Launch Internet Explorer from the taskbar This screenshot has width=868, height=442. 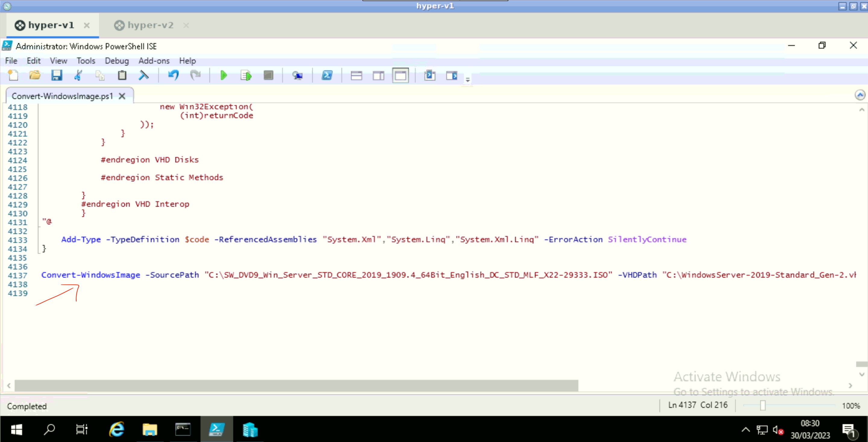(117, 430)
